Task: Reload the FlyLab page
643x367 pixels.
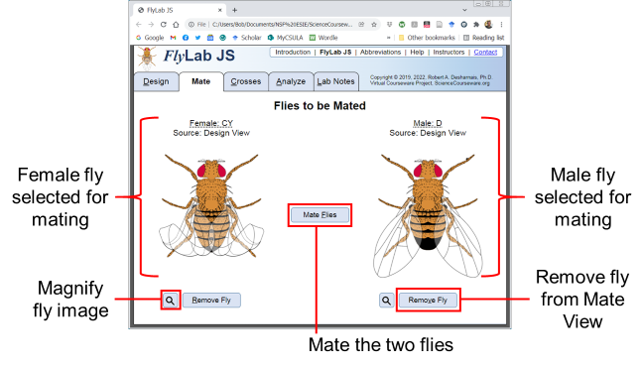Action: coord(163,25)
